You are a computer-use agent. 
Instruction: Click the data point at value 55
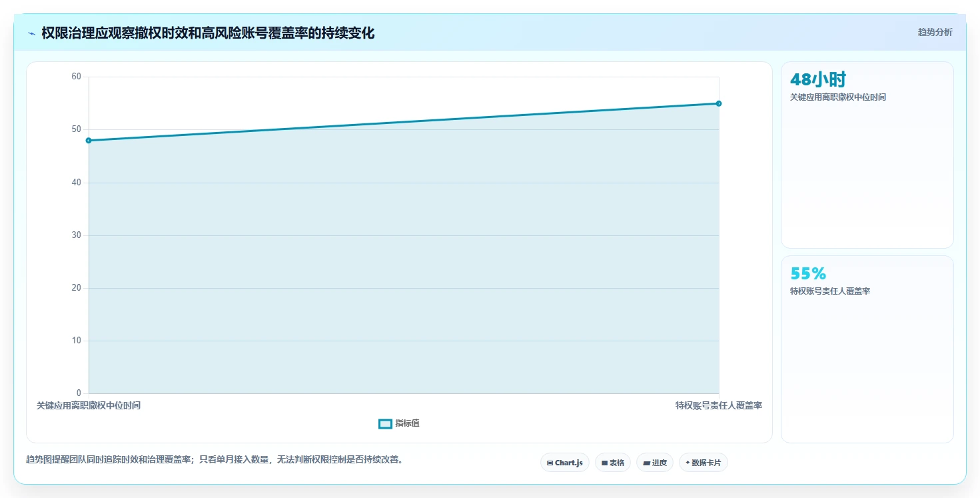(719, 103)
